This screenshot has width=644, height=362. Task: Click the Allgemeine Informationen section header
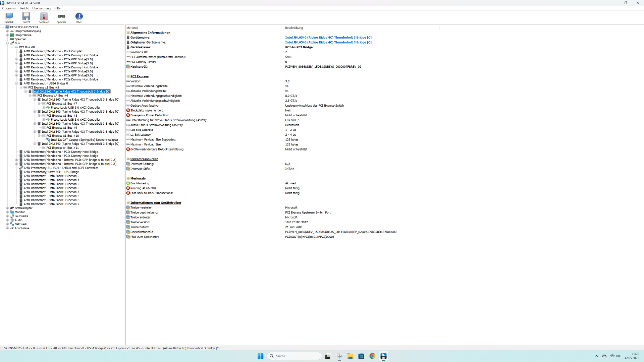(150, 33)
